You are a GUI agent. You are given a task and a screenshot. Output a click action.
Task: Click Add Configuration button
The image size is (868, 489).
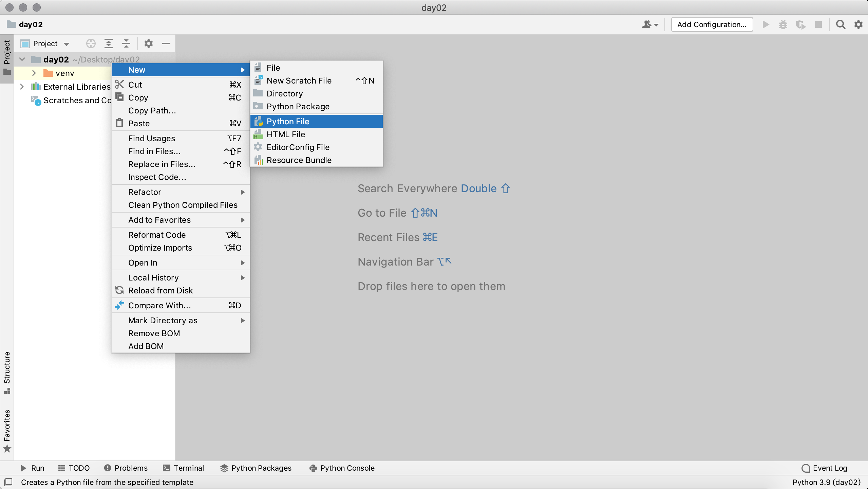pos(712,24)
